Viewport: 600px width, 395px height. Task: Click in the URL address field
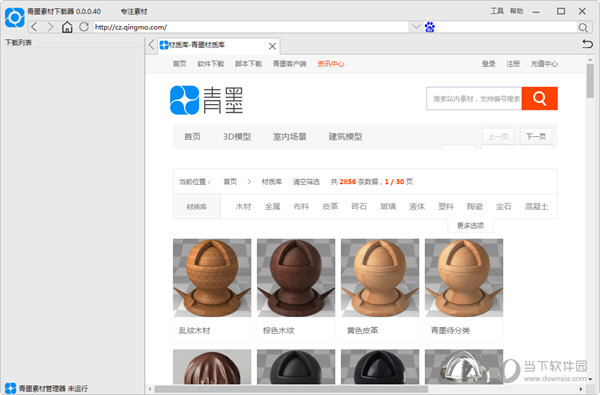pyautogui.click(x=251, y=27)
